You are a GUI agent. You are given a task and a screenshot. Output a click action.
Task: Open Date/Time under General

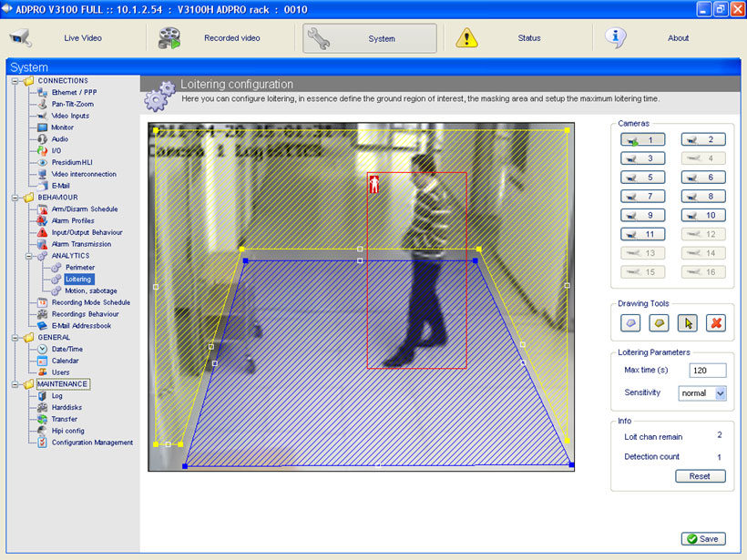click(67, 349)
